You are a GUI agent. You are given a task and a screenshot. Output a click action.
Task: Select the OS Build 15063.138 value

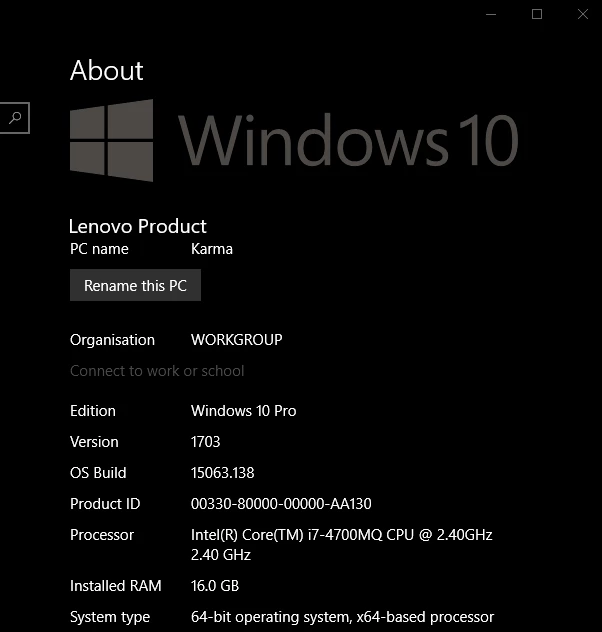click(222, 473)
